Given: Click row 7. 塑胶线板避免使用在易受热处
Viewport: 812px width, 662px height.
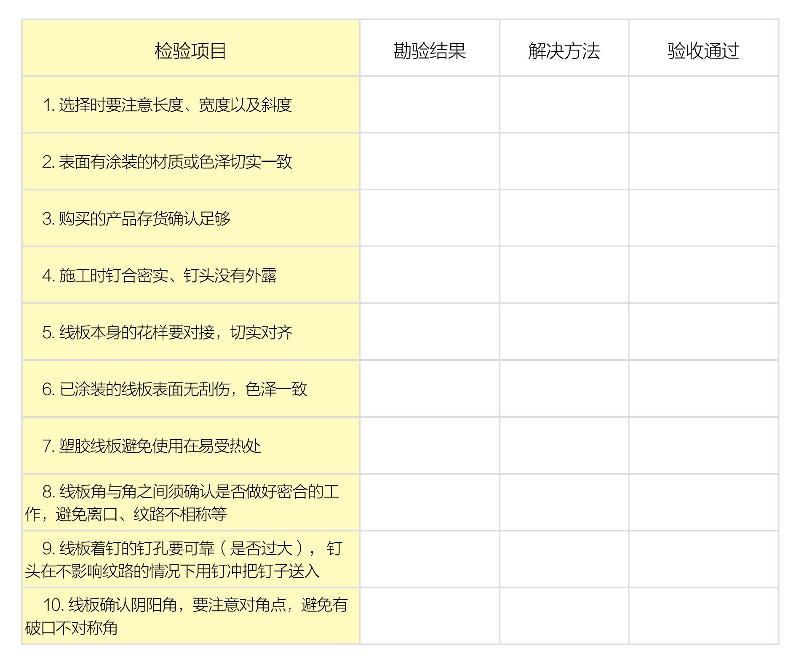Looking at the screenshot, I should pos(191,446).
